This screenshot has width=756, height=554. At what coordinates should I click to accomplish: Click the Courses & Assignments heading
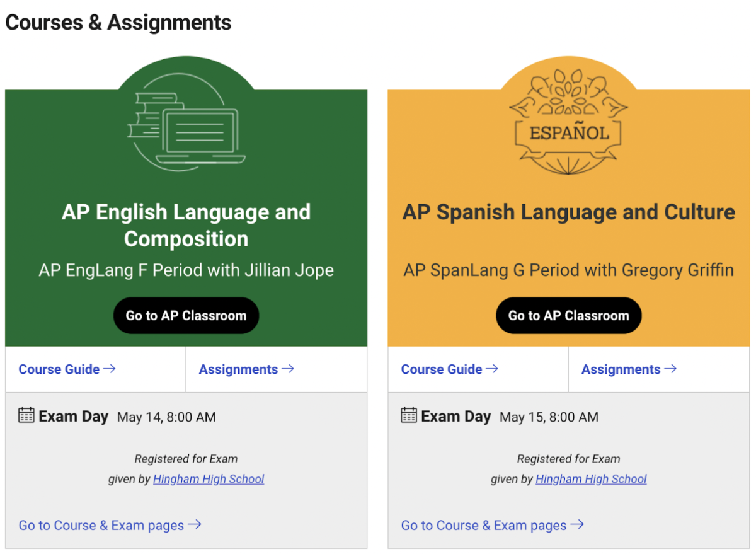pyautogui.click(x=118, y=23)
